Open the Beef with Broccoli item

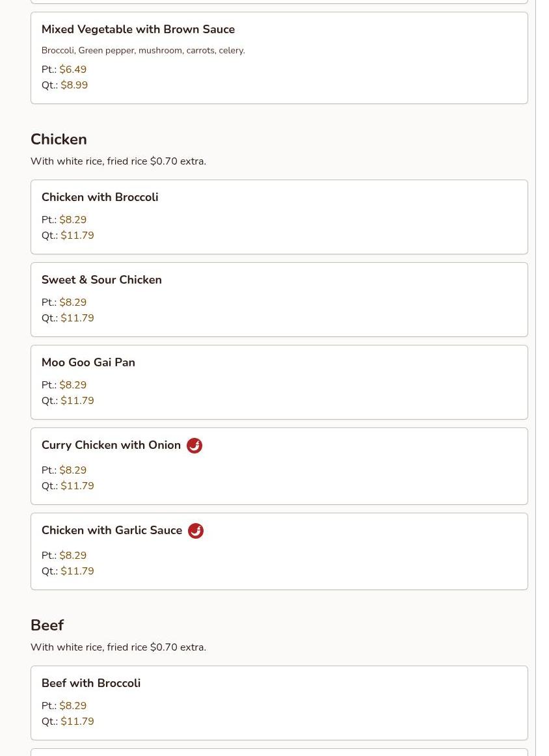tap(279, 703)
